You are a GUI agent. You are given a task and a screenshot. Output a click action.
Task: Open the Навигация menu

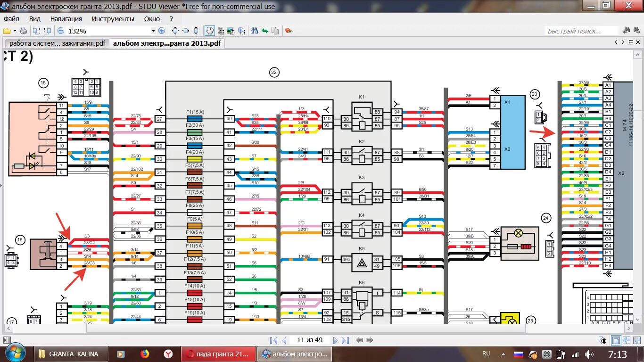[x=66, y=19]
